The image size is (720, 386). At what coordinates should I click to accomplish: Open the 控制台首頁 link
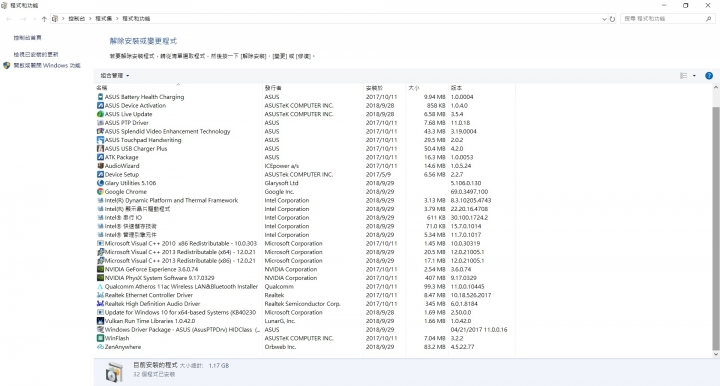(28, 38)
